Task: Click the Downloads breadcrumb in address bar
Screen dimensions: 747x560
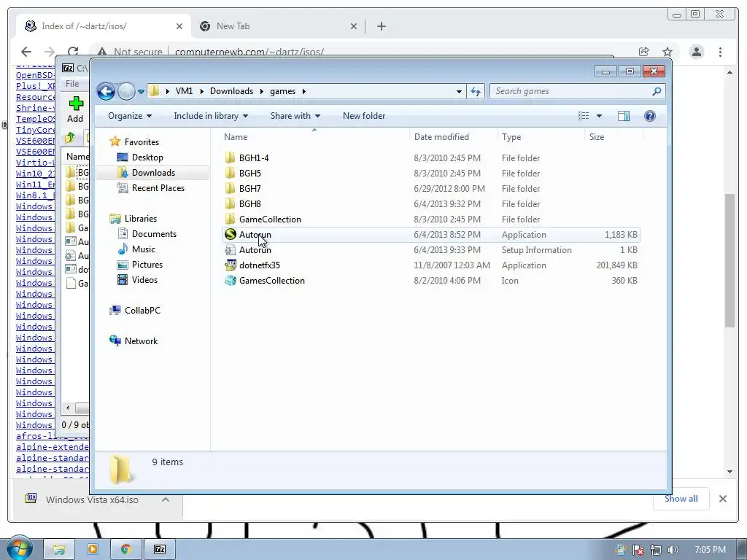Action: click(231, 91)
